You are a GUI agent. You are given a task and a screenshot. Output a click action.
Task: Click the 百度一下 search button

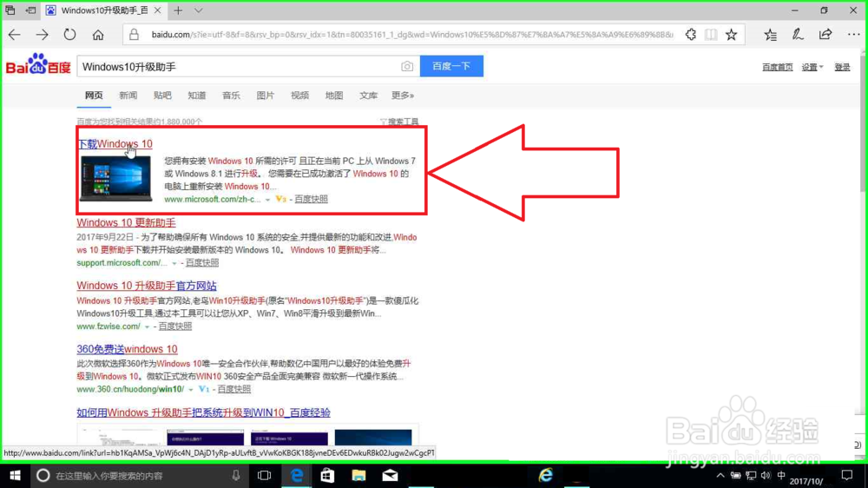point(451,66)
